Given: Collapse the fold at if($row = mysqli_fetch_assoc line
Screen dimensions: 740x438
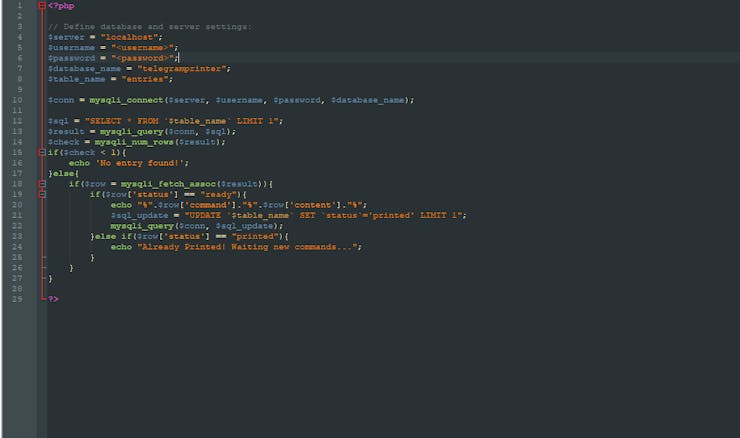Looking at the screenshot, I should (x=42, y=184).
